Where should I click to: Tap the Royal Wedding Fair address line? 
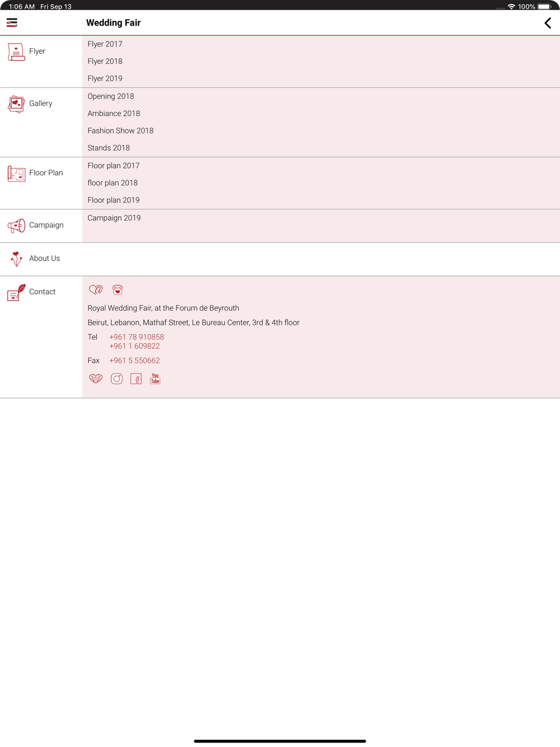click(x=164, y=308)
